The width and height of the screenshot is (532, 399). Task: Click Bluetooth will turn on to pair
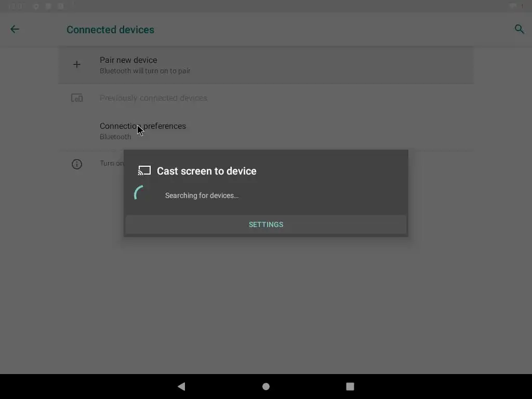pyautogui.click(x=145, y=71)
